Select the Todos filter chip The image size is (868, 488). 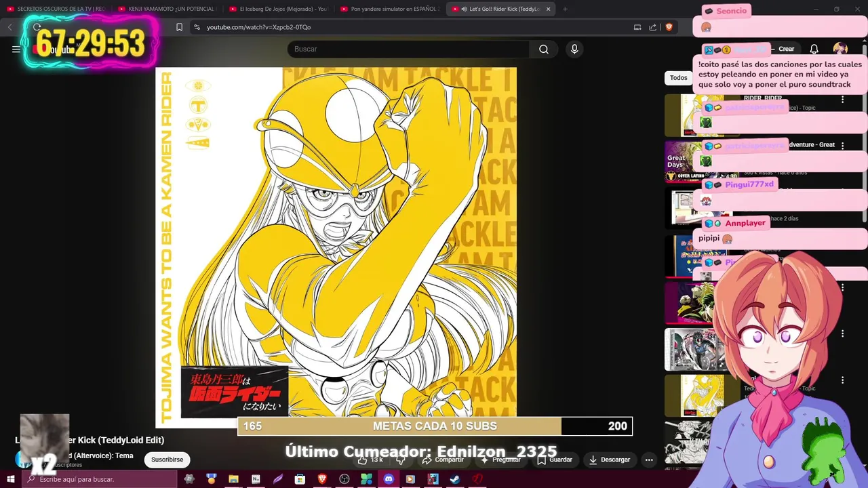(679, 78)
